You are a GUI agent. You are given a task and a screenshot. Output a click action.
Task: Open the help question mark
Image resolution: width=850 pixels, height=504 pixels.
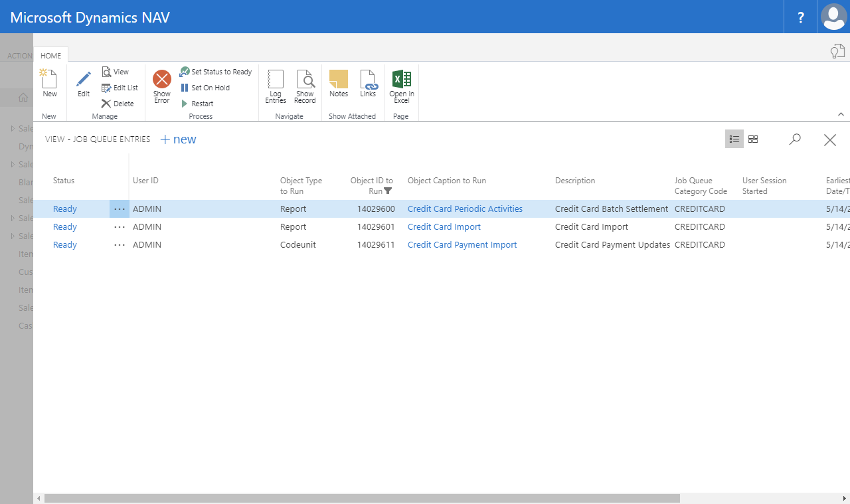(801, 17)
